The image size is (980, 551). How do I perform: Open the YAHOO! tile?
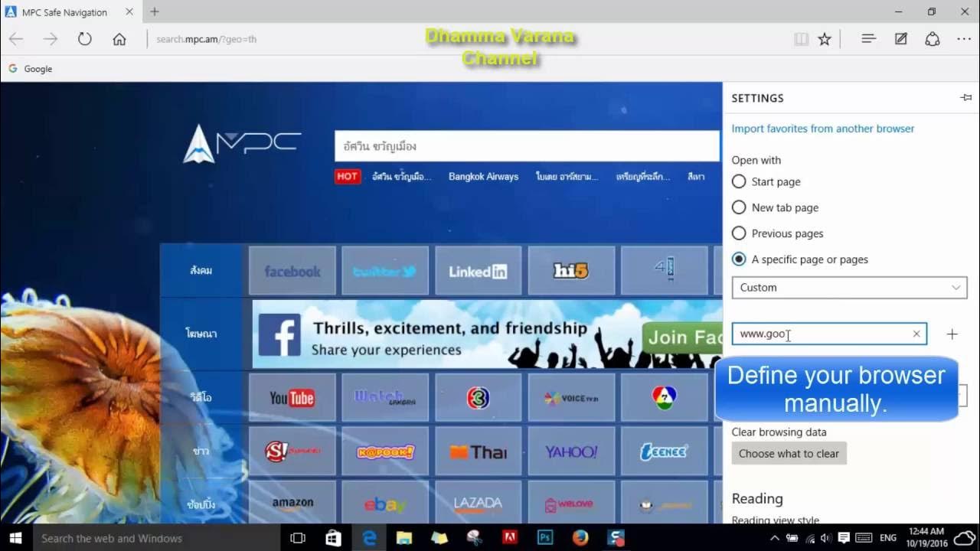coord(571,452)
